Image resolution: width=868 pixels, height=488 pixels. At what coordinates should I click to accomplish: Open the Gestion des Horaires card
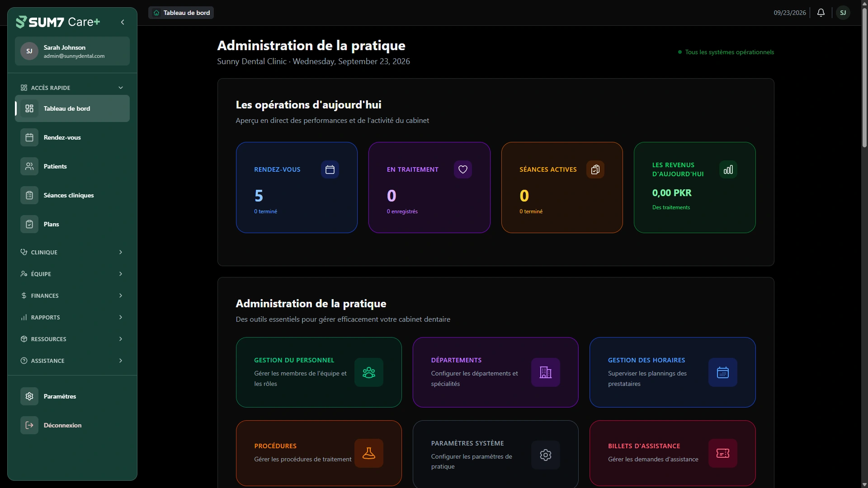click(672, 372)
